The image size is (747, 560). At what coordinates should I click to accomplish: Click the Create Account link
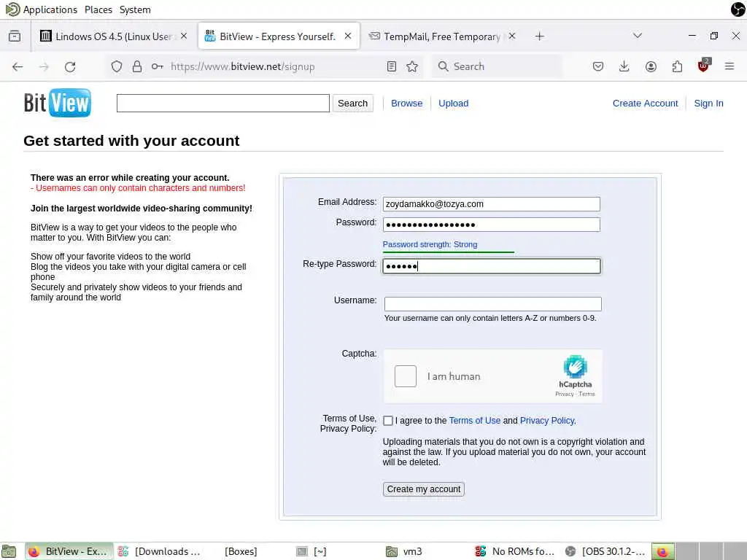point(645,104)
